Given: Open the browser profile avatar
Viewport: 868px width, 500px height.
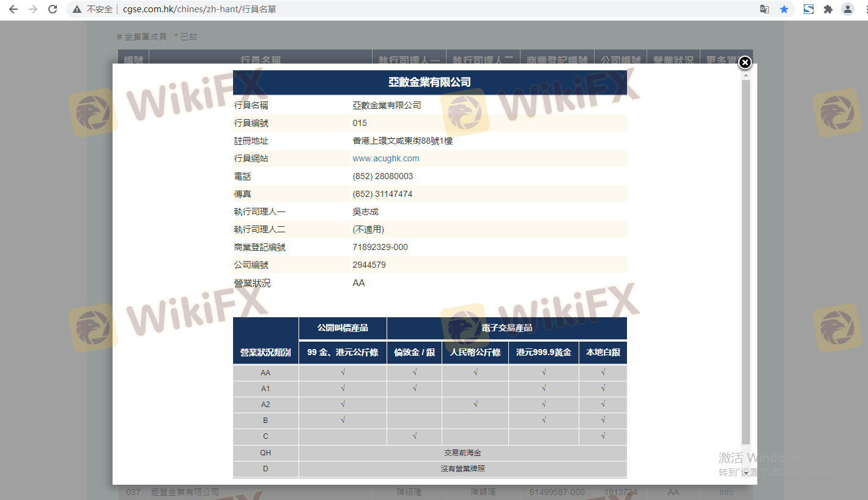Looking at the screenshot, I should pos(848,9).
